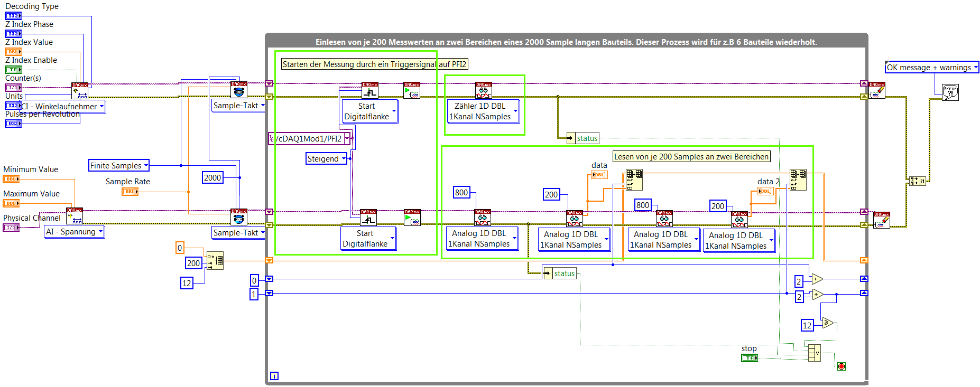This screenshot has height=387, width=980.
Task: Click the 12 constant near Initialize Array
Action: pos(187,284)
